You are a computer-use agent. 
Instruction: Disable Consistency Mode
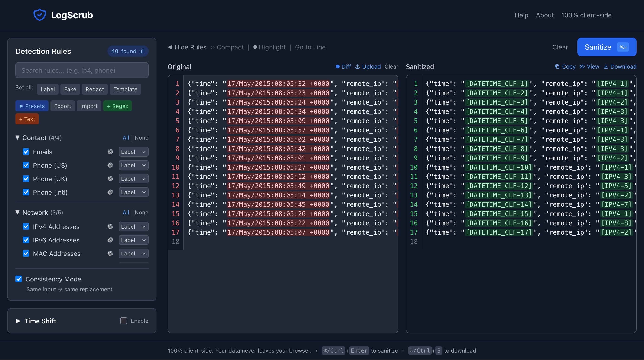19,279
